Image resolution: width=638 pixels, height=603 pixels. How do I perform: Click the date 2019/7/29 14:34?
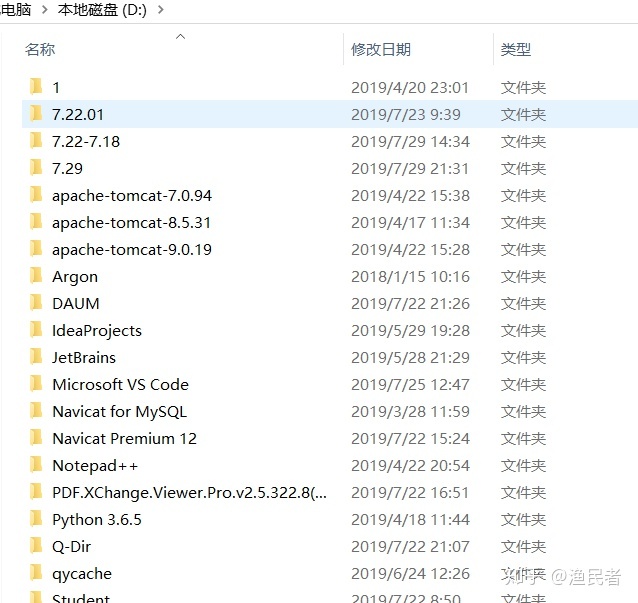(411, 142)
